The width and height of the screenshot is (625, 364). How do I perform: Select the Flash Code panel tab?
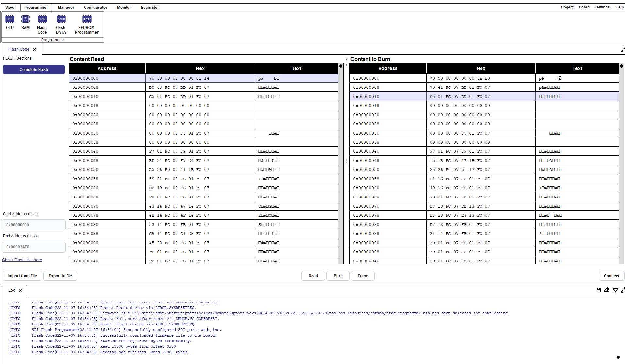pyautogui.click(x=19, y=49)
